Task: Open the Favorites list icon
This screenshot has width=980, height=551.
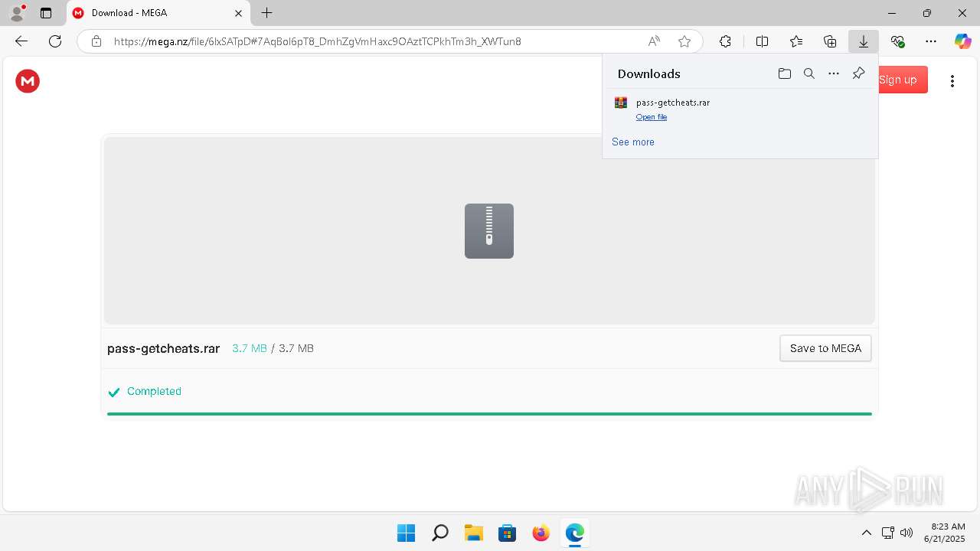Action: point(796,41)
